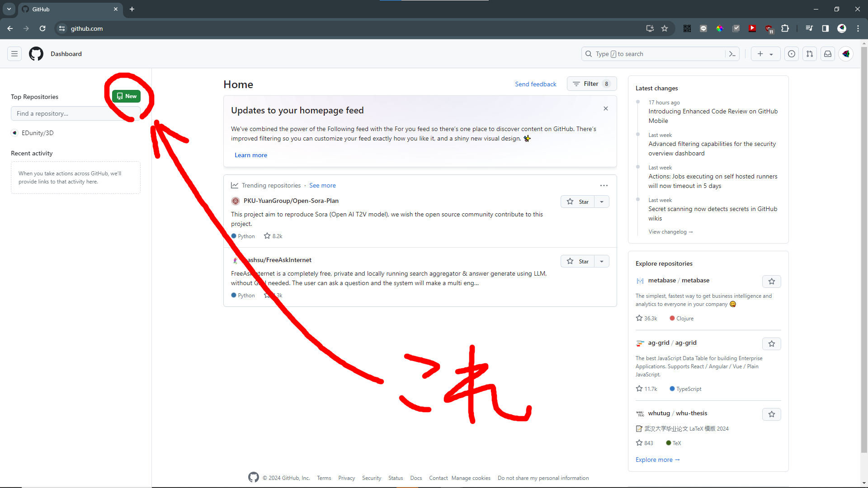
Task: Click the green New repository button
Action: click(127, 96)
